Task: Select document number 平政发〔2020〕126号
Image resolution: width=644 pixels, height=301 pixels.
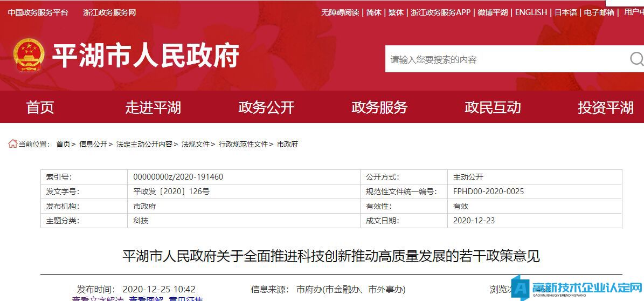Action: pos(171,191)
